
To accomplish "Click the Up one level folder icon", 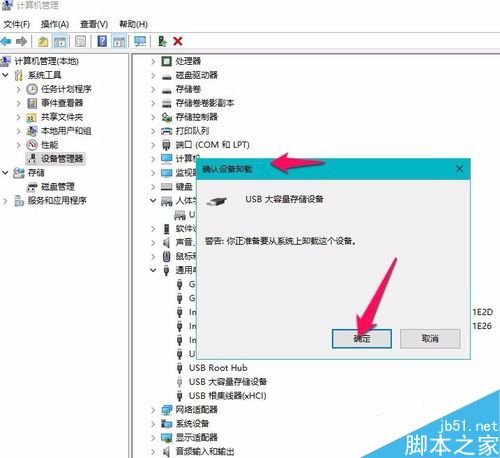I will click(x=43, y=41).
